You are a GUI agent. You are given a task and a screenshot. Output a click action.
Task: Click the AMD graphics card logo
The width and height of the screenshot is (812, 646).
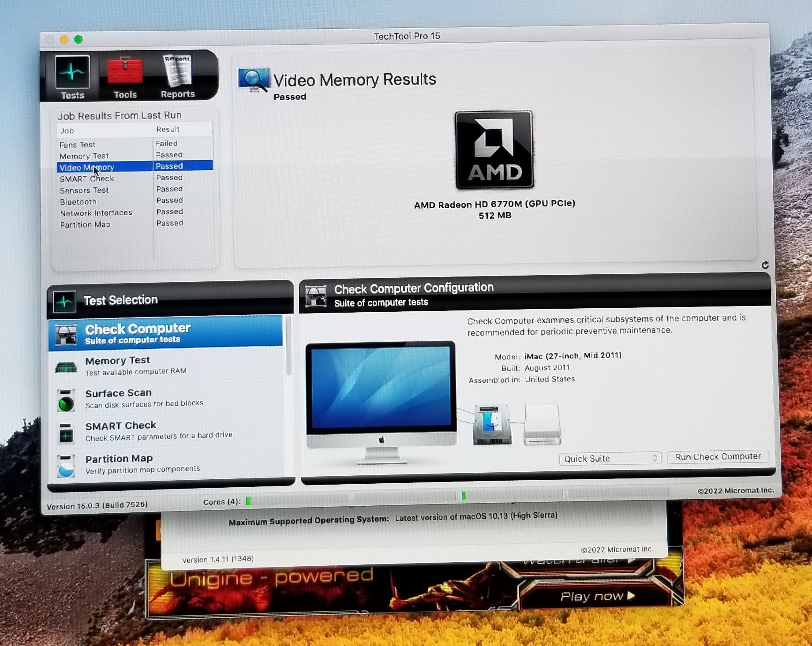click(494, 150)
